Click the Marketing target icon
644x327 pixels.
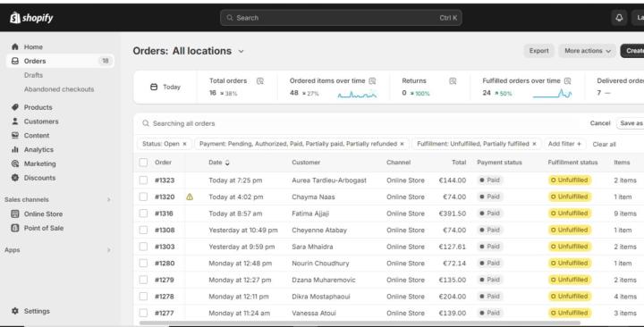point(15,163)
